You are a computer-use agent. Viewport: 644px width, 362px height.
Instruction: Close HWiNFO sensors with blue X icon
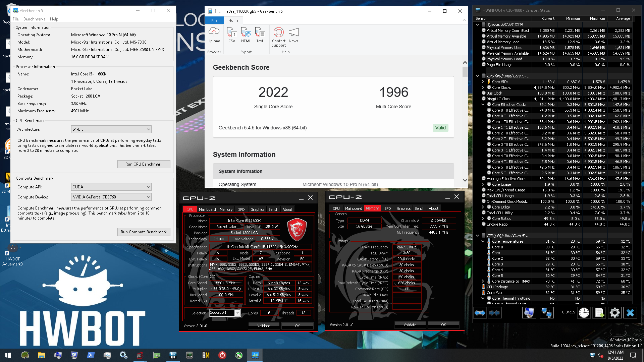click(630, 313)
